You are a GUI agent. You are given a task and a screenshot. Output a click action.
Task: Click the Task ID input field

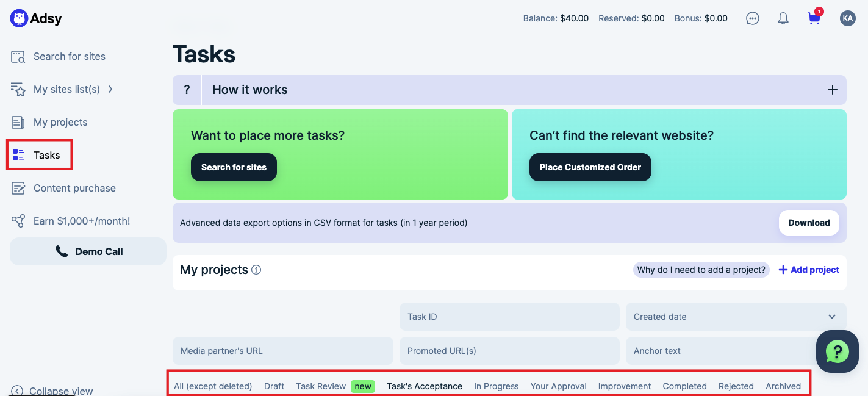tap(509, 317)
